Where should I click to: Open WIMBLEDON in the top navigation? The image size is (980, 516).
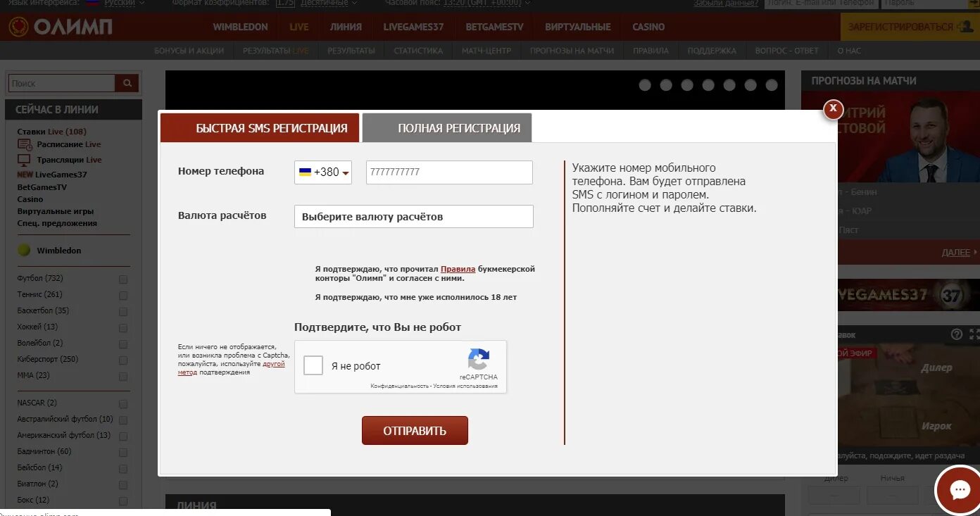click(240, 27)
